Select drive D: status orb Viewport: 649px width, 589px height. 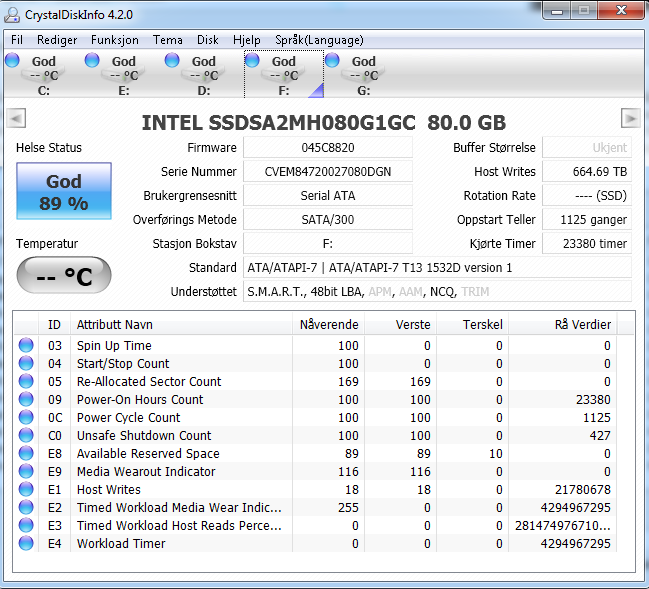[x=172, y=60]
